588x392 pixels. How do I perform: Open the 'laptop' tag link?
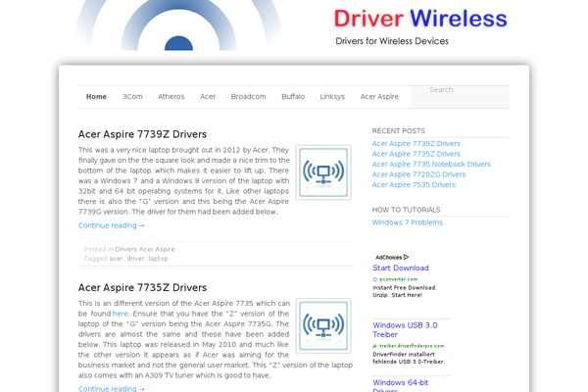[x=158, y=258]
